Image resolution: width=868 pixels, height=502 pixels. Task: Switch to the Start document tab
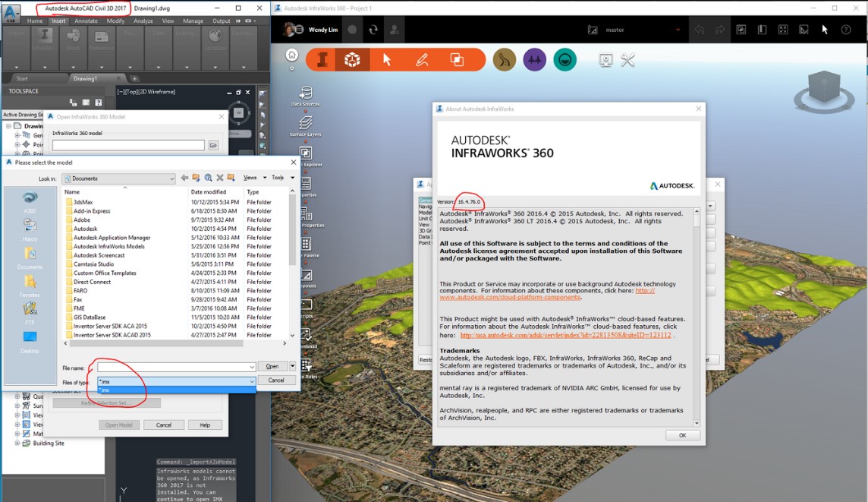click(22, 79)
